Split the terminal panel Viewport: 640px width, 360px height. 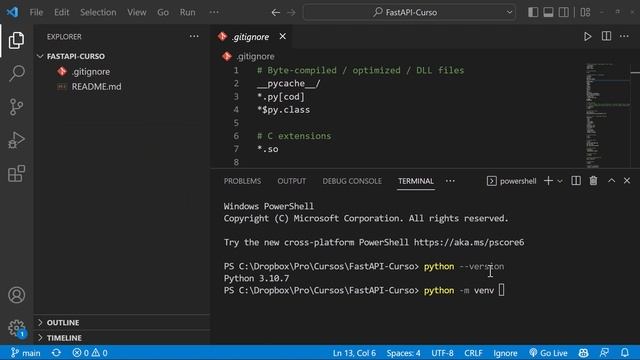(x=576, y=180)
